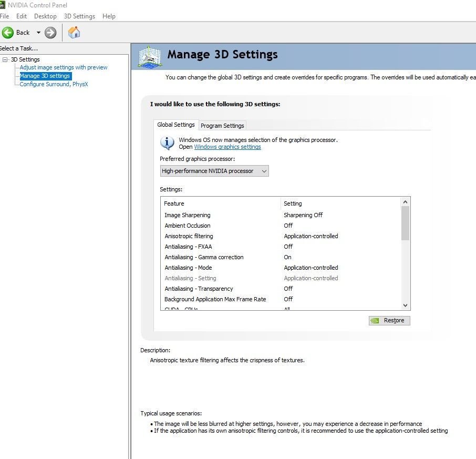
Task: Open Configure Surround, PhysX
Action: coord(54,84)
